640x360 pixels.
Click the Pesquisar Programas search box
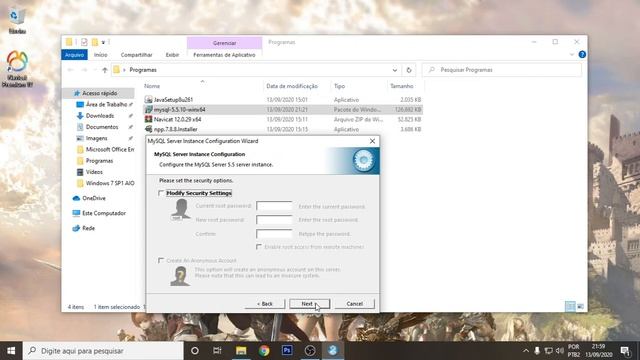coord(502,70)
